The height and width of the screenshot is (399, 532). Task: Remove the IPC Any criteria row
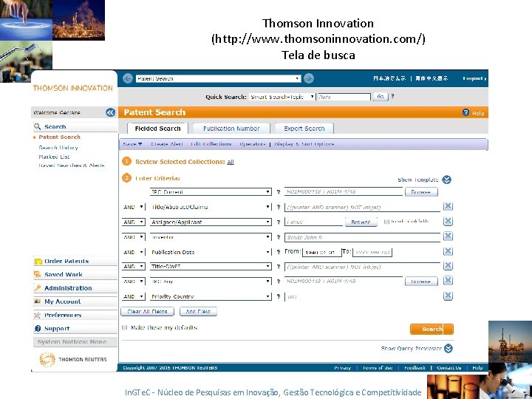click(x=448, y=281)
